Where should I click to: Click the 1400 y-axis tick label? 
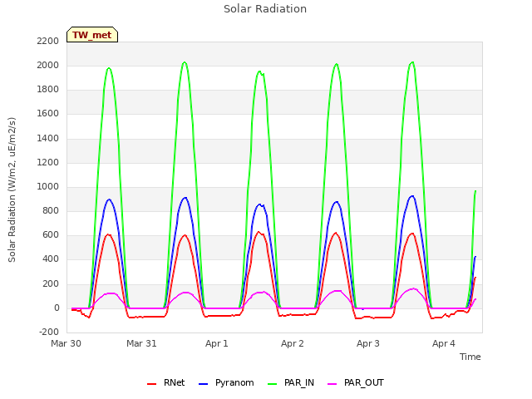[48, 138]
